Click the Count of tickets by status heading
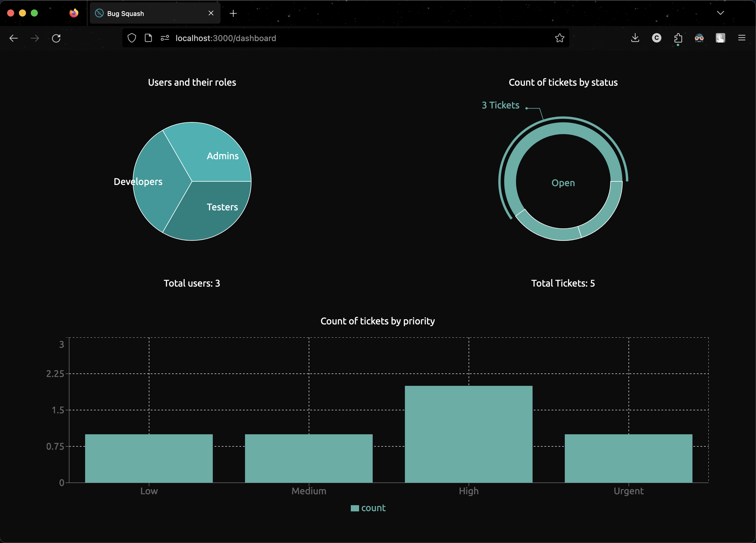Image resolution: width=756 pixels, height=543 pixels. point(563,82)
